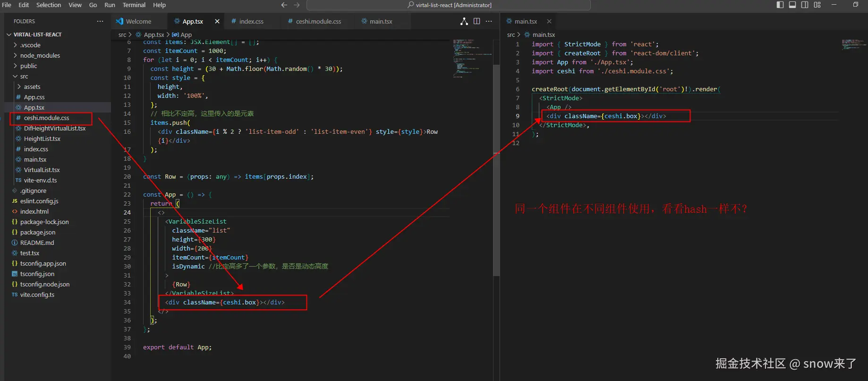Click the left editor vertical scrollbar thumb
This screenshot has width=868, height=381.
coord(496,170)
